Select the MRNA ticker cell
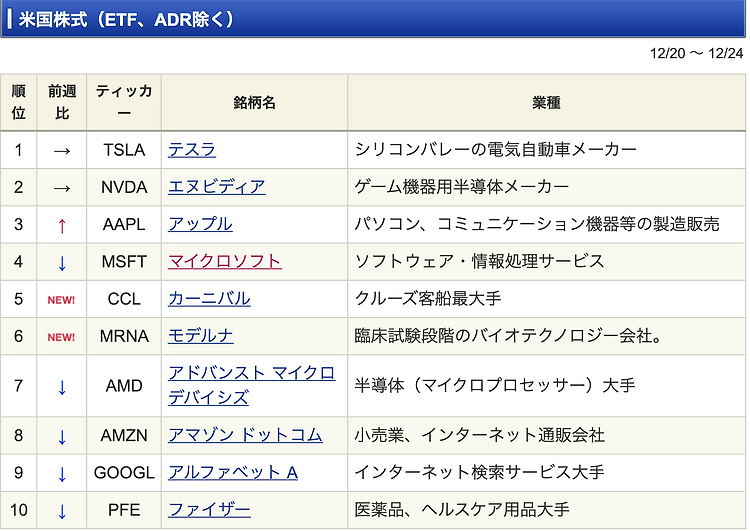Viewport: 750px width, 531px height. pos(124,336)
